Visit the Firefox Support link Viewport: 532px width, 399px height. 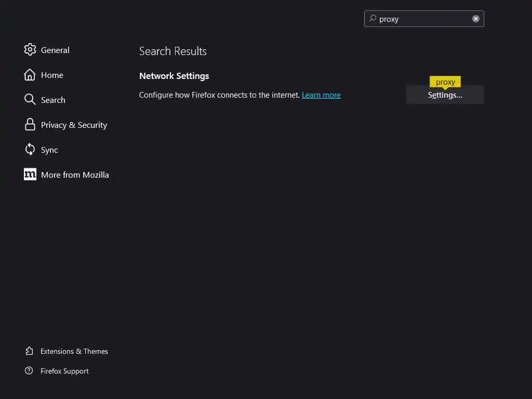(64, 371)
